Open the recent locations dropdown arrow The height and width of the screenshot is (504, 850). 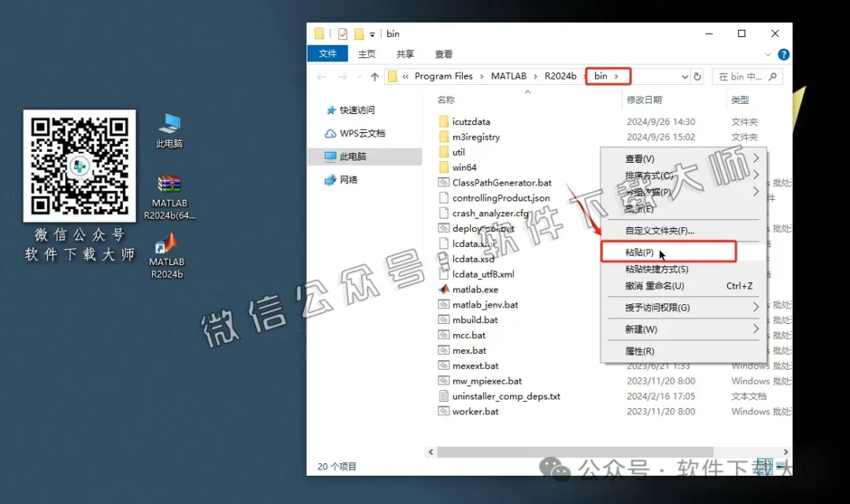[x=360, y=77]
